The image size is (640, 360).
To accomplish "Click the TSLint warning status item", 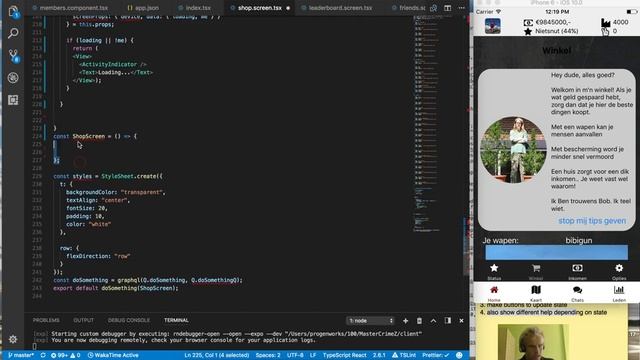I will pyautogui.click(x=404, y=355).
